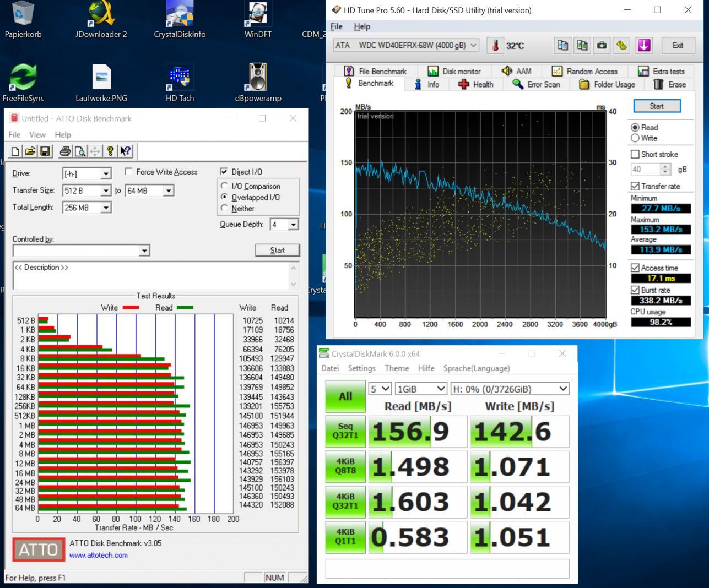Click the green All button in CrystalDiskMark
The image size is (709, 588).
[345, 396]
